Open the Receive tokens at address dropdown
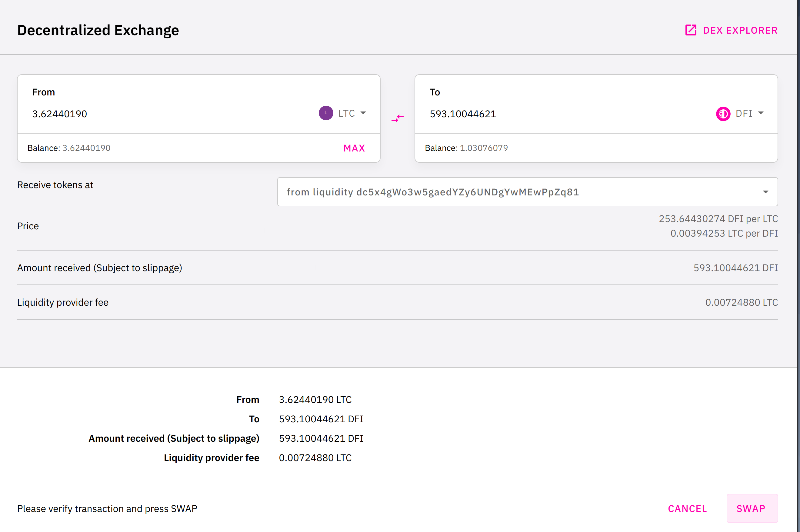This screenshot has width=800, height=532. [528, 192]
